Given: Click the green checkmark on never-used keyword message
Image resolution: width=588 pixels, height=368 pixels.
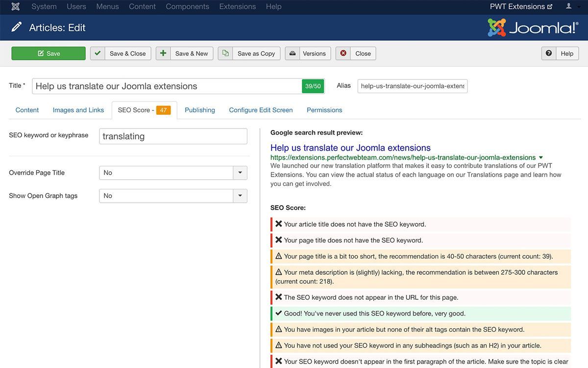Looking at the screenshot, I should [x=278, y=313].
